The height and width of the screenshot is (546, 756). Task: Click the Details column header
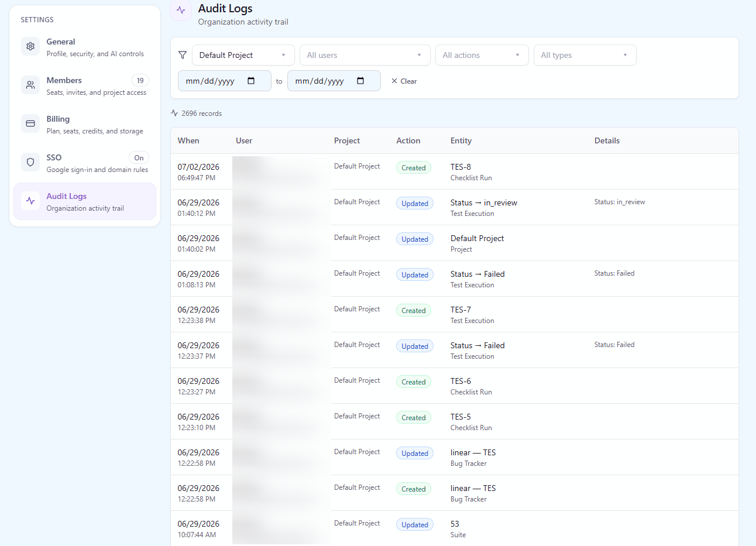pos(607,140)
